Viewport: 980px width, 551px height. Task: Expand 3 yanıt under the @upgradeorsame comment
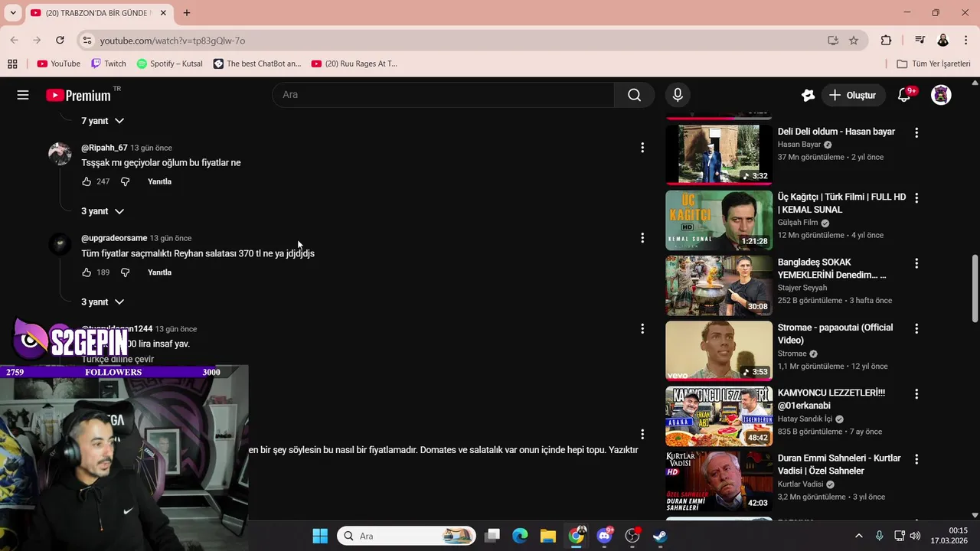[x=103, y=302]
